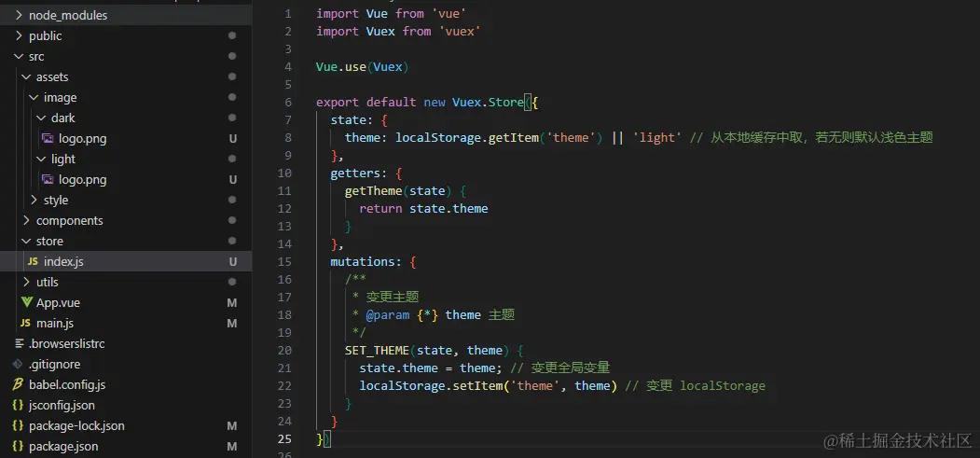
Task: Click 'state.theme = theme;' on line 21
Action: (431, 368)
